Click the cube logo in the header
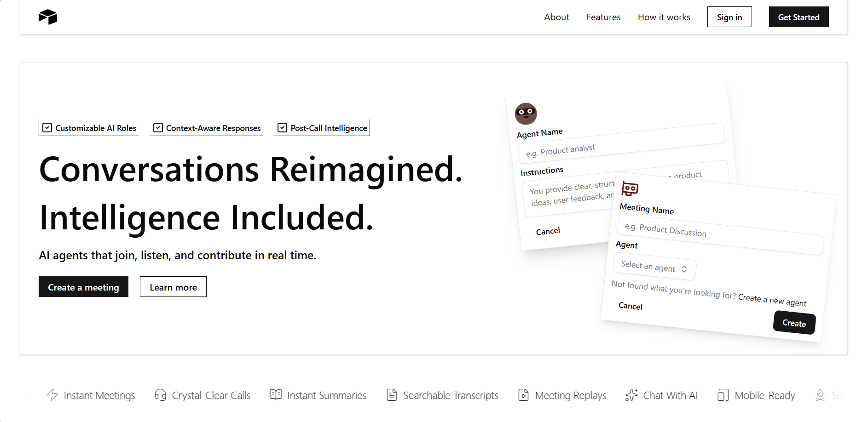Viewport: 868px width, 422px height. [x=48, y=17]
